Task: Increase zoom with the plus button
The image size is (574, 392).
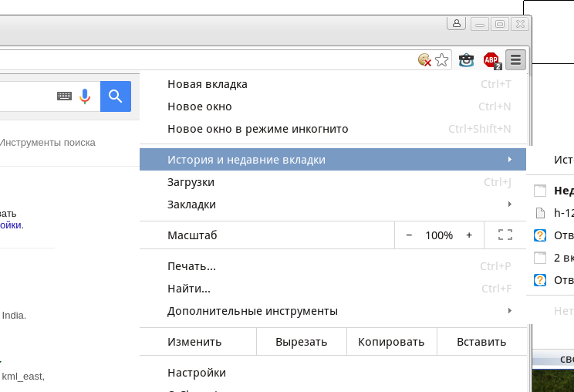Action: pyautogui.click(x=469, y=235)
